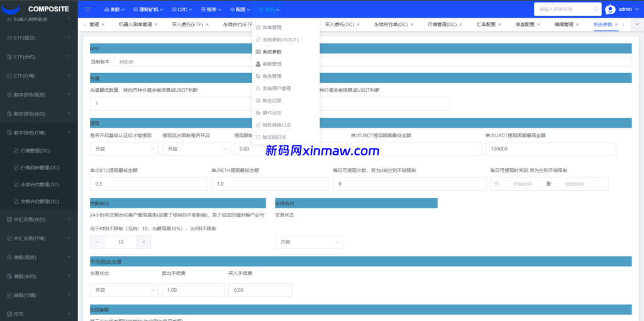Open the 提现流水限制是否开启 dropdown
This screenshot has width=644, height=321.
[x=196, y=149]
